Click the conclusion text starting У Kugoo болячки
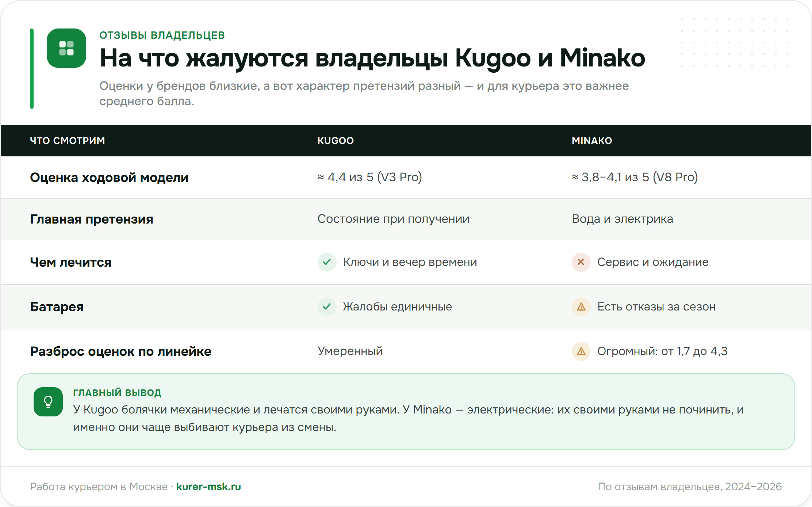The width and height of the screenshot is (812, 507). 408,418
